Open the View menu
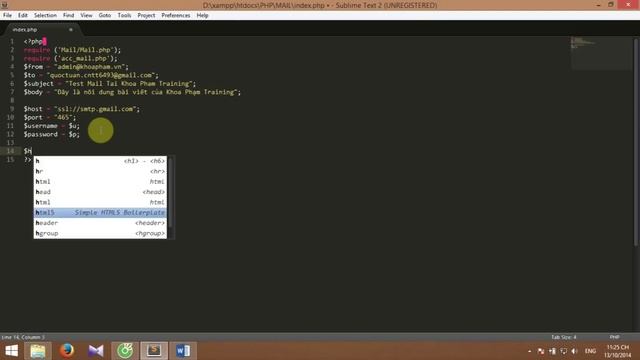This screenshot has height=360, width=640. click(x=86, y=15)
